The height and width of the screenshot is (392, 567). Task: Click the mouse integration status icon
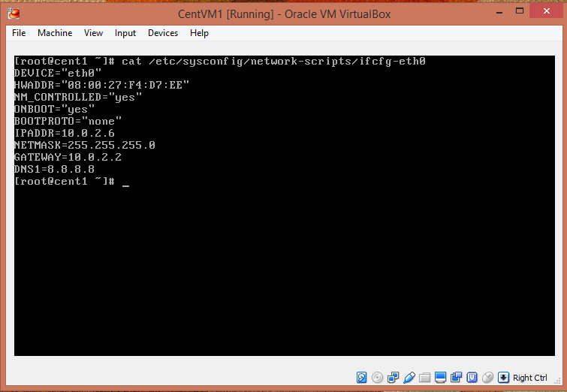[488, 377]
